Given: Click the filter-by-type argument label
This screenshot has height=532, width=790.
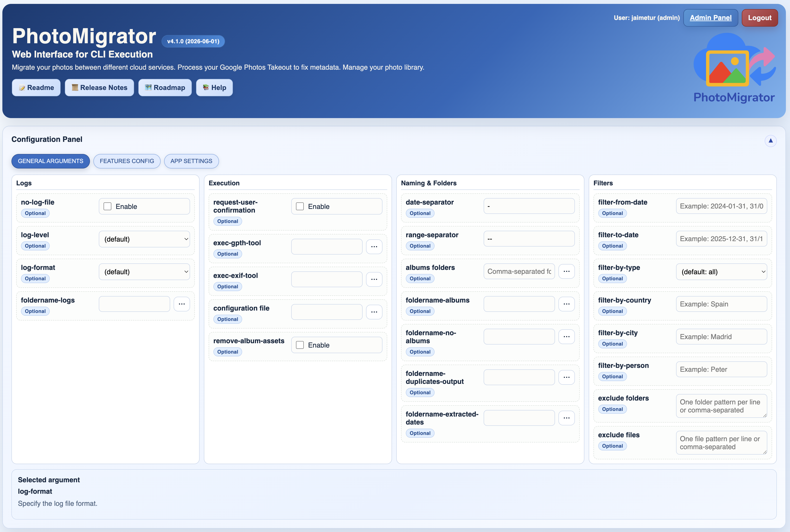Looking at the screenshot, I should point(619,267).
